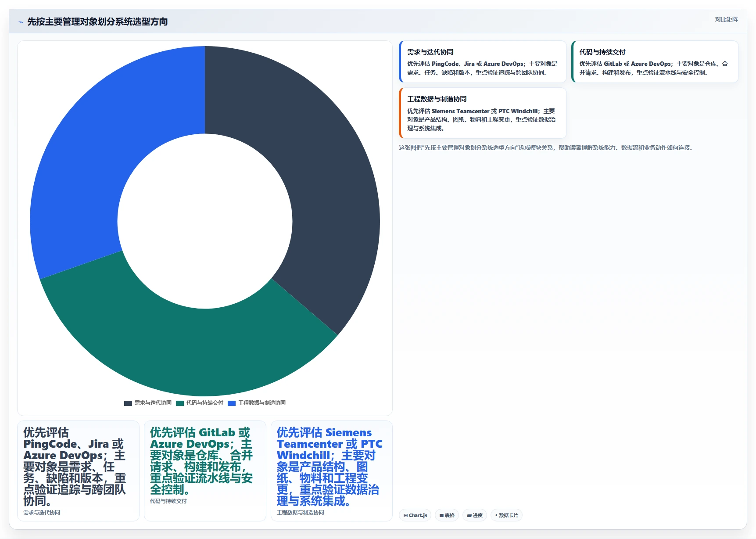
Task: Click the right card description mentioning PingCode, Jira
Action: (x=482, y=68)
